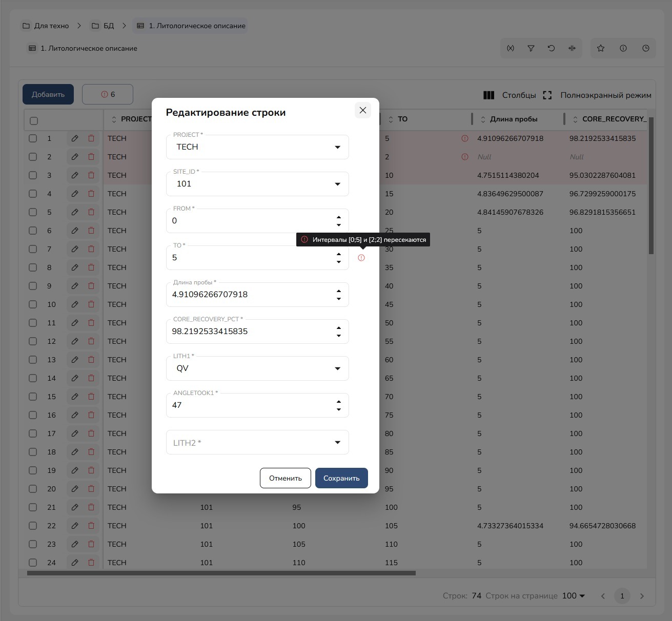The image size is (672, 621).
Task: Click the Отменить button
Action: pos(286,478)
